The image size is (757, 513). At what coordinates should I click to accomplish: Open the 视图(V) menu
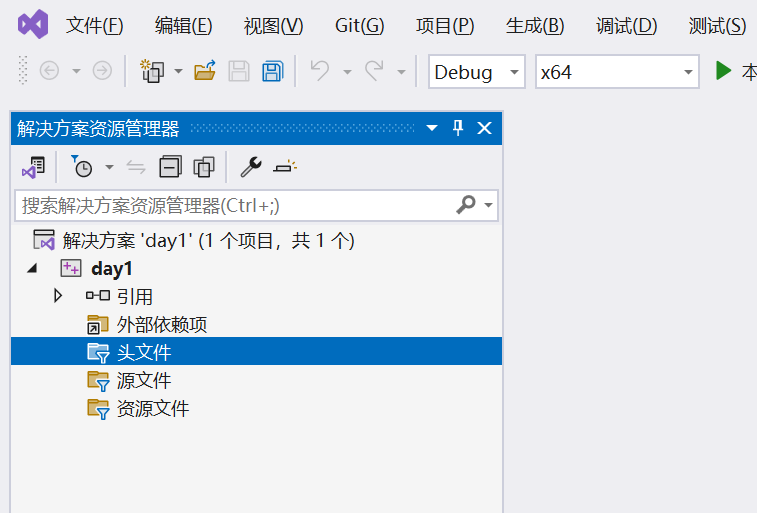(273, 26)
